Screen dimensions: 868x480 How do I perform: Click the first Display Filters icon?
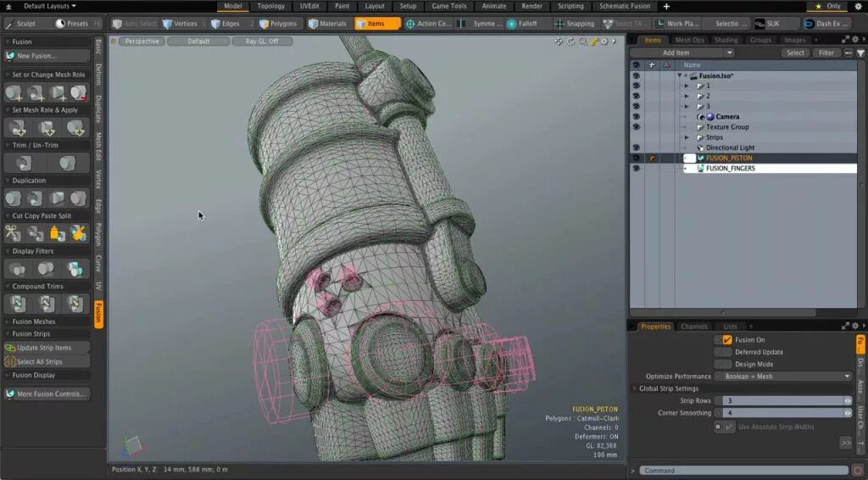tap(17, 269)
